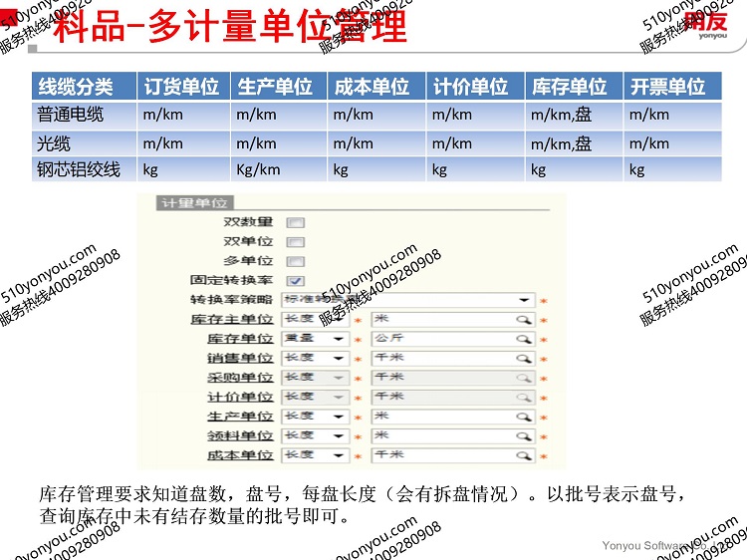Uncheck the 固定转换率 checkbox
747x560 pixels.
(x=296, y=281)
